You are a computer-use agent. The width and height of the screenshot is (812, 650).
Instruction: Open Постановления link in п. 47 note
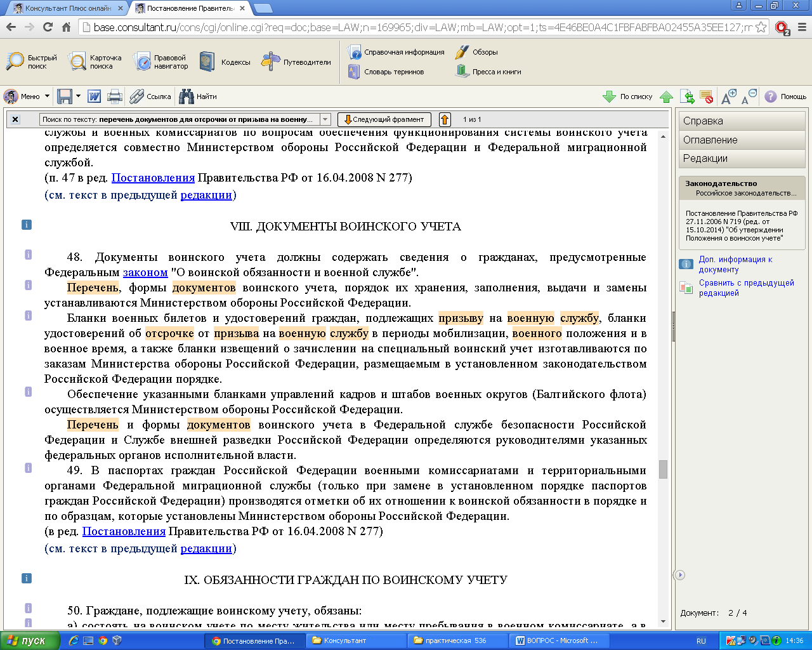(x=153, y=178)
